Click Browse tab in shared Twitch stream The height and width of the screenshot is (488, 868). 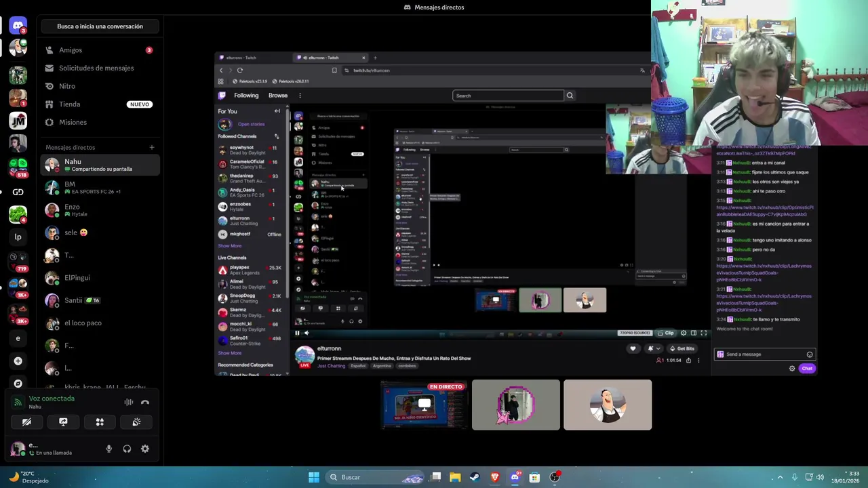click(x=278, y=96)
